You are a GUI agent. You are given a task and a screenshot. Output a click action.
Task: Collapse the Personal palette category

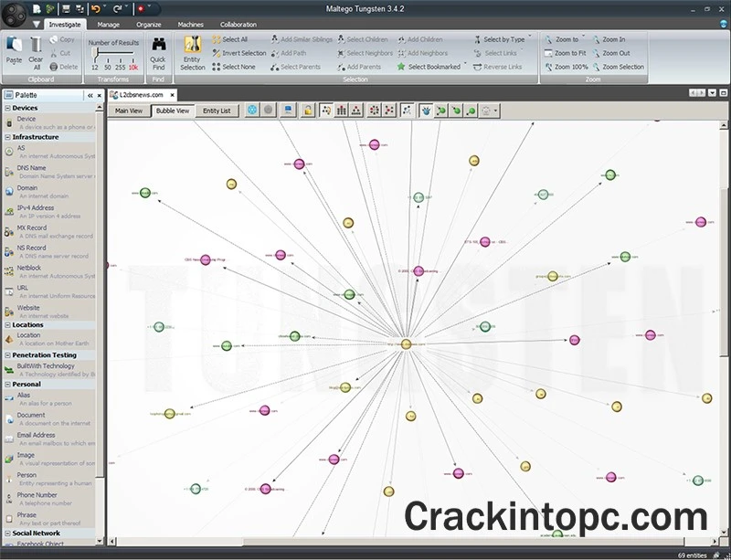[7, 385]
